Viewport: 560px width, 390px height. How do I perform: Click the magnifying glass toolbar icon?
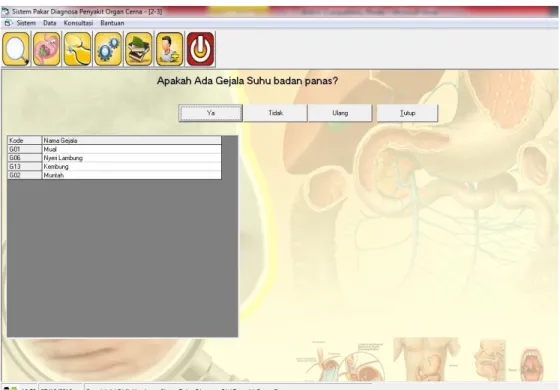point(16,49)
